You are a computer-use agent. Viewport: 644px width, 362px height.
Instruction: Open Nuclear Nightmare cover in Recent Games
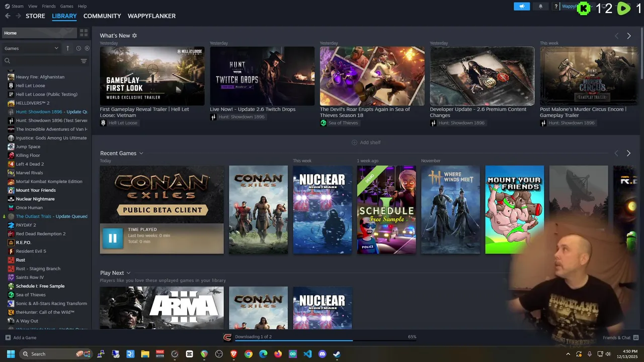point(323,210)
